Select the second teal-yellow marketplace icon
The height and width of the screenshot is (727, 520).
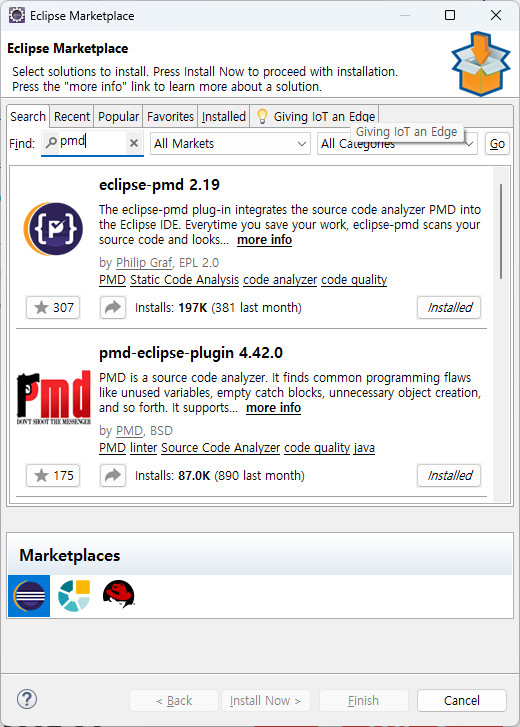[x=74, y=596]
